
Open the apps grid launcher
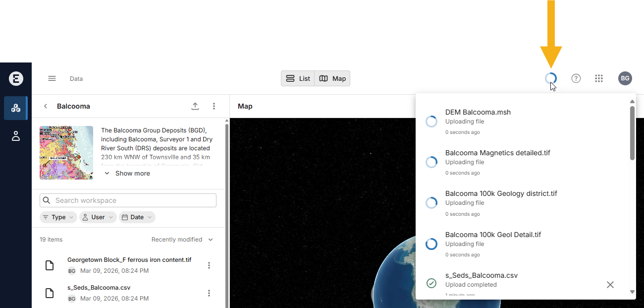pyautogui.click(x=599, y=78)
